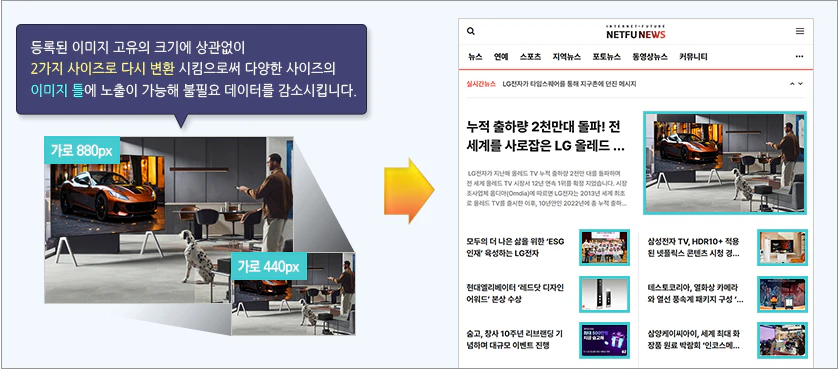Viewport: 838px width, 369px height.
Task: Click thumbnail beside ESG 인재 육성하는 LG전자
Action: (x=604, y=248)
